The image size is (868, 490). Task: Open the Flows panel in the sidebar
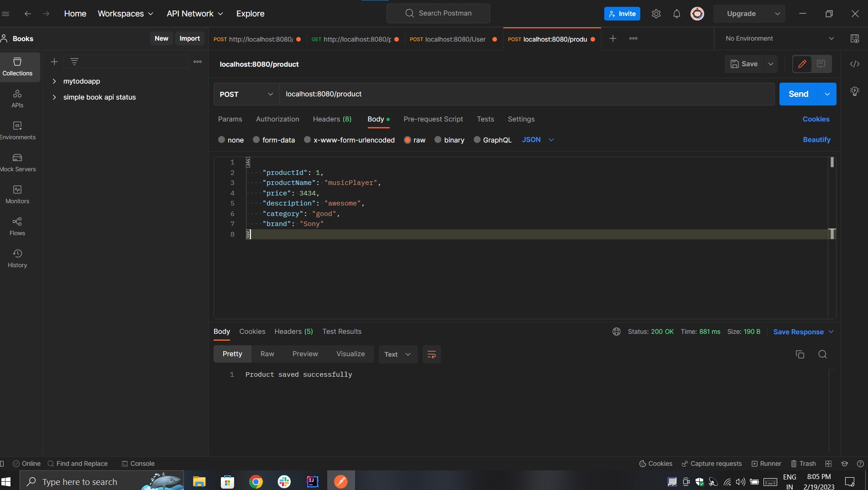click(17, 226)
